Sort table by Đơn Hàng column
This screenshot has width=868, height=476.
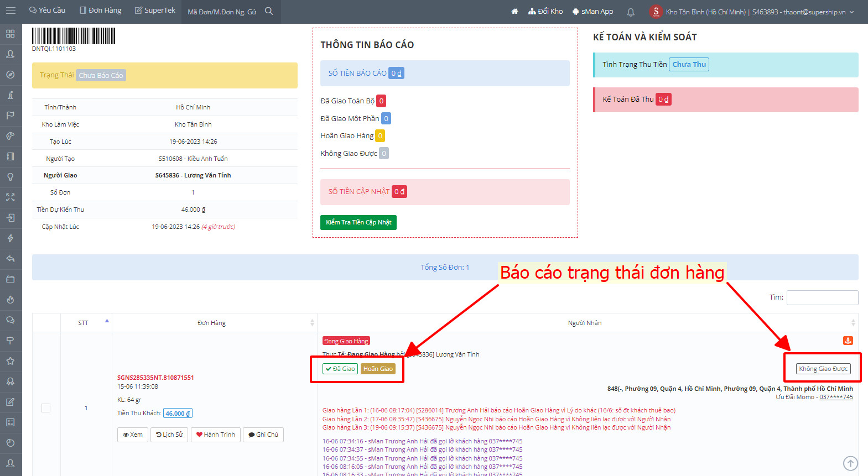(x=215, y=323)
